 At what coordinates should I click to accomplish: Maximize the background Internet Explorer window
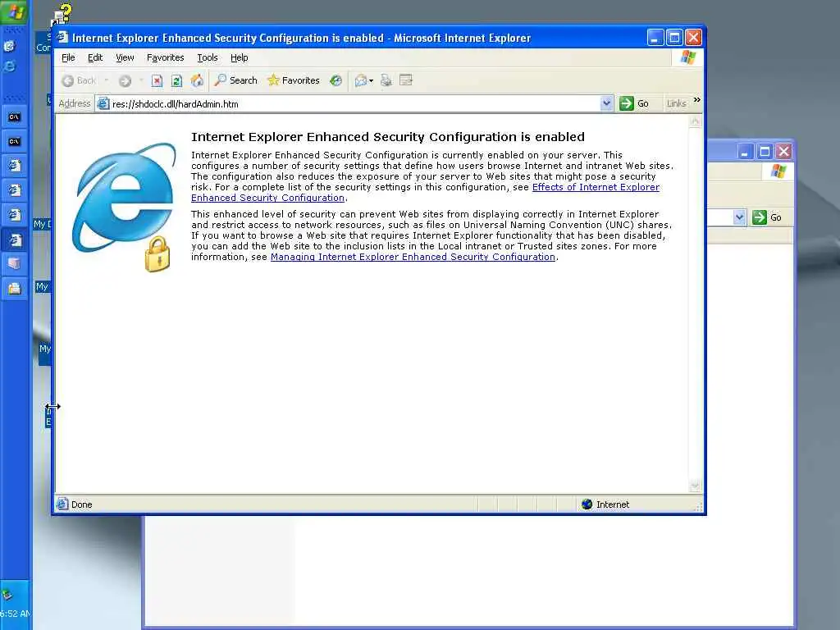click(765, 152)
